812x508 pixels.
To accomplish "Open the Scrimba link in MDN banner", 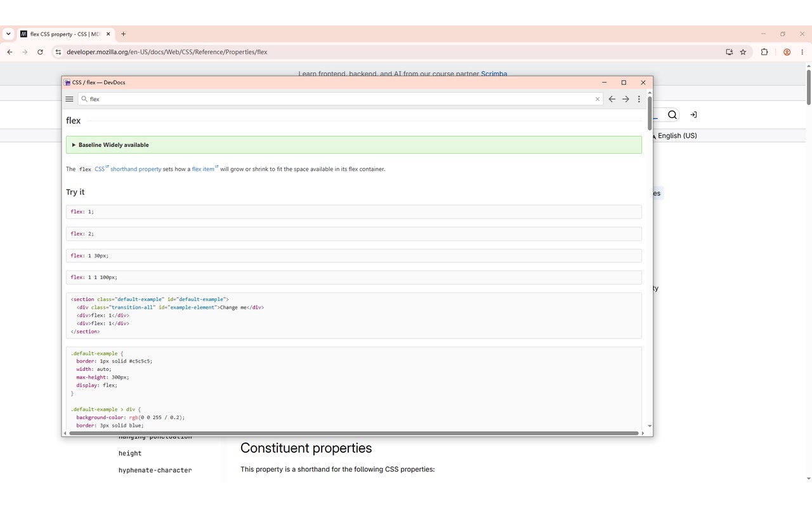I will click(494, 74).
